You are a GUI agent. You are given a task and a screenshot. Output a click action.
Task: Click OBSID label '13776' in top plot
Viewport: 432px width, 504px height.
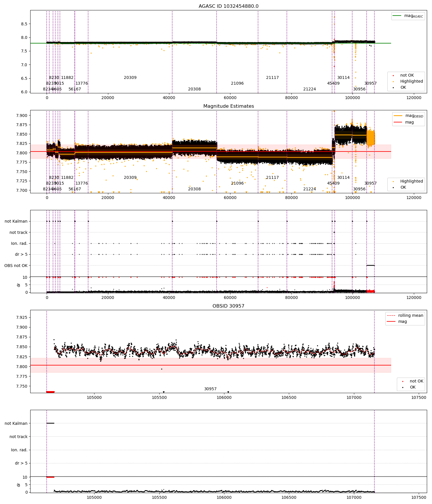pos(82,84)
